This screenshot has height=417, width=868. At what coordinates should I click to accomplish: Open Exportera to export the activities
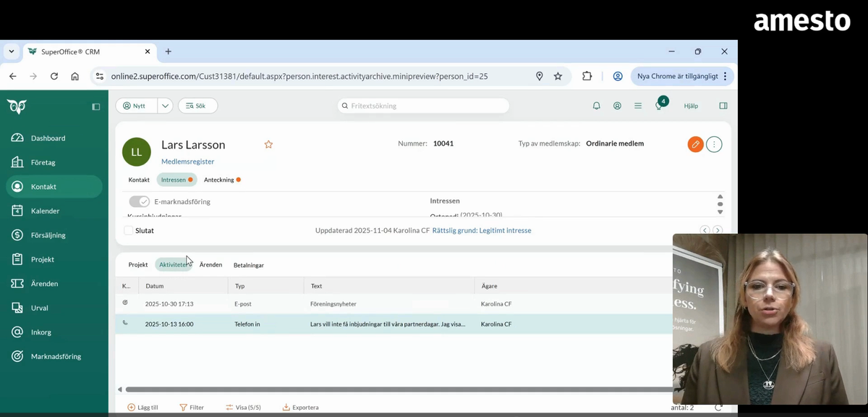(x=300, y=407)
